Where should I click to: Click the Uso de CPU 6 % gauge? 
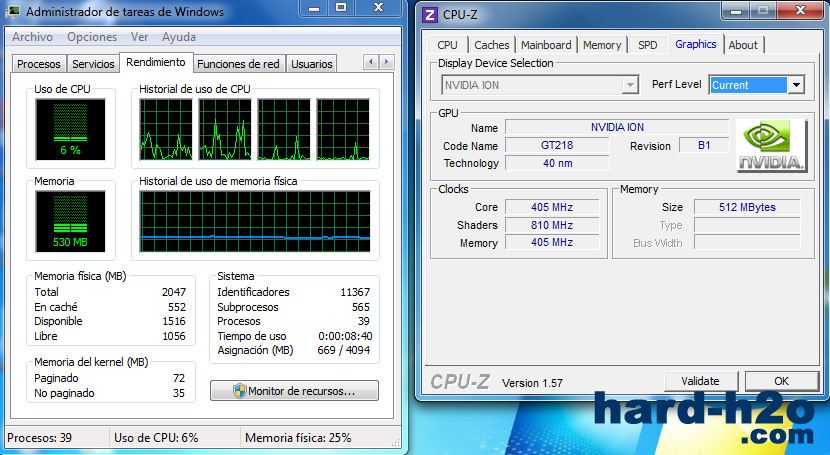(x=70, y=130)
